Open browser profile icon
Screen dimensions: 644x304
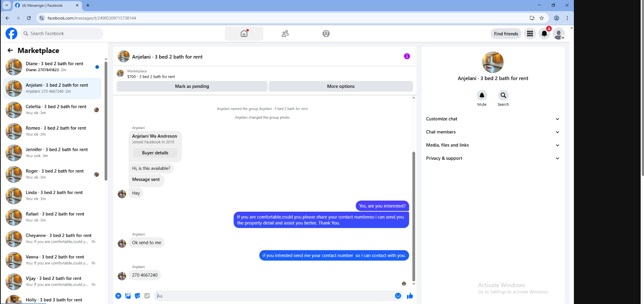(x=556, y=18)
